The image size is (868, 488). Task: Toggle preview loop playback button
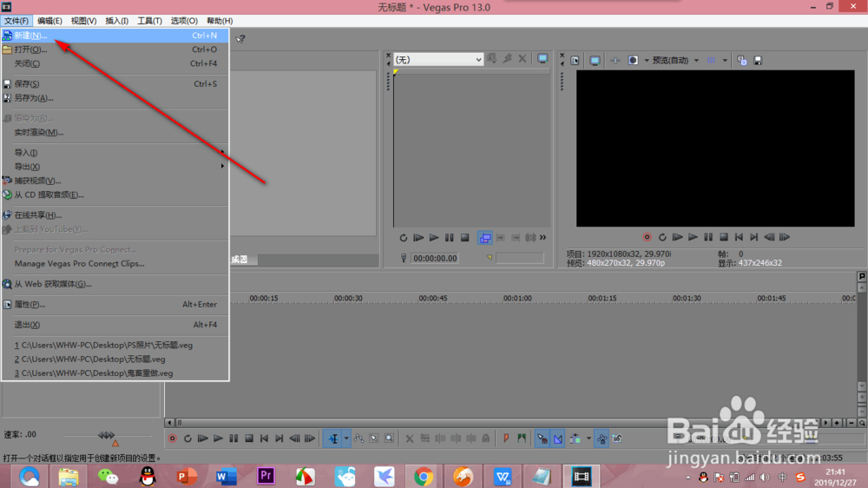point(662,237)
